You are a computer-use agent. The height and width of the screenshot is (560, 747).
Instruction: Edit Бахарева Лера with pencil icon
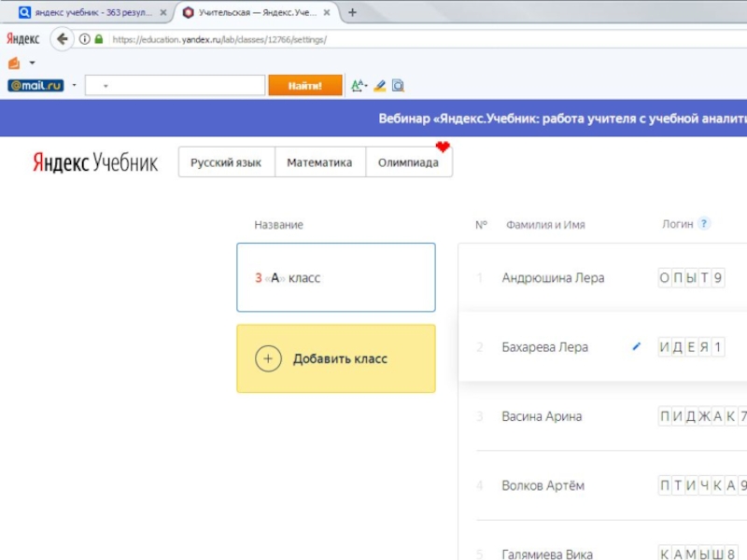[x=636, y=346]
